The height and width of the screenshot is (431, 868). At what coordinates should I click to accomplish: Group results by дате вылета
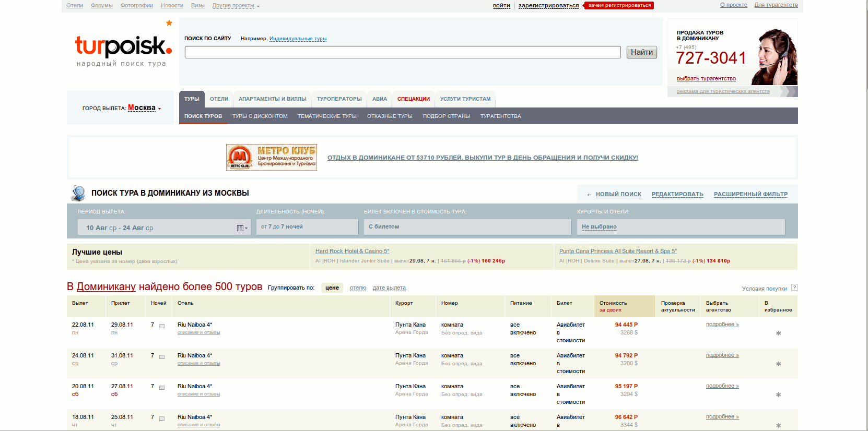point(389,288)
